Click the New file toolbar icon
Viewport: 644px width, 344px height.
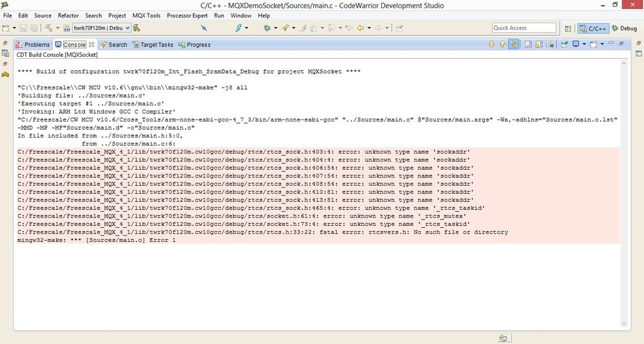6,28
